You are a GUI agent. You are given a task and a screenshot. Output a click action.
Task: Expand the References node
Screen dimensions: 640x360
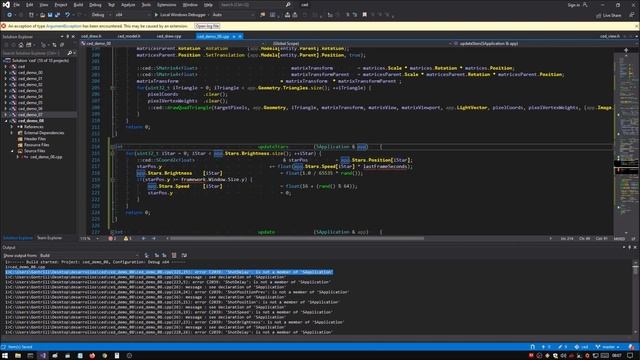pyautogui.click(x=12, y=127)
